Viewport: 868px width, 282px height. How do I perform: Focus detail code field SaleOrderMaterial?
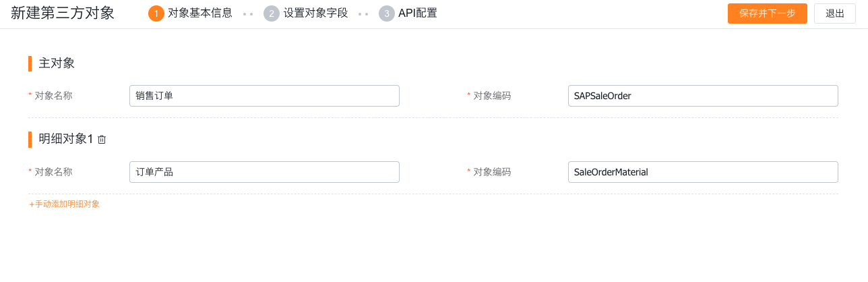click(703, 172)
